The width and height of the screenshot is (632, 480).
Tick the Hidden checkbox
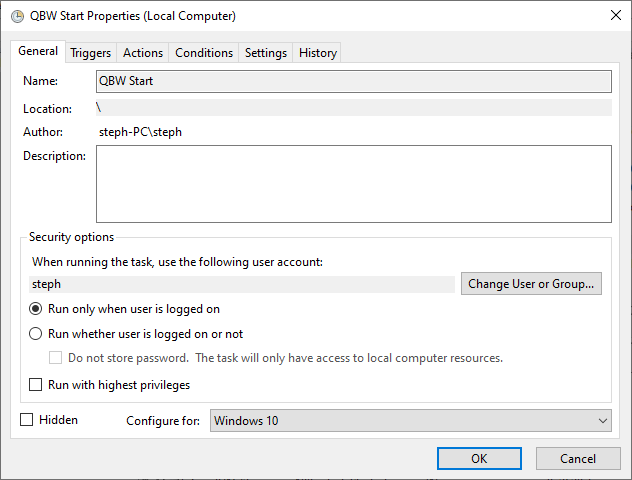pos(27,420)
